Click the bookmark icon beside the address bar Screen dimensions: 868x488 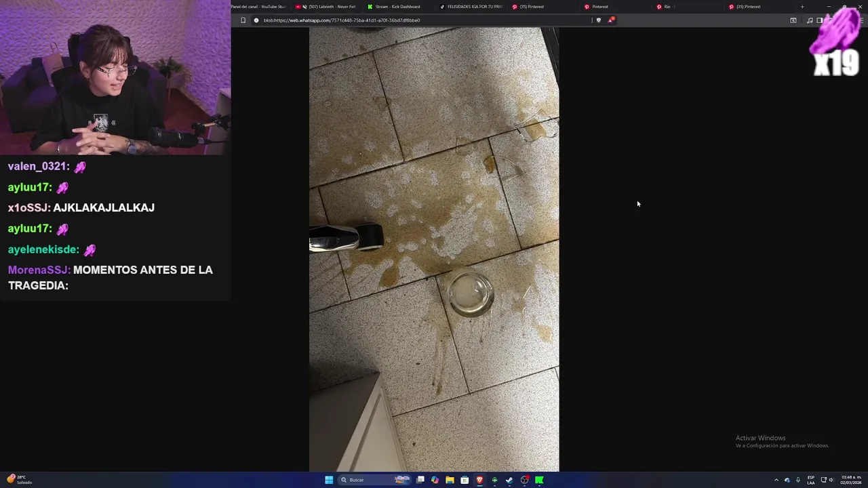[243, 20]
